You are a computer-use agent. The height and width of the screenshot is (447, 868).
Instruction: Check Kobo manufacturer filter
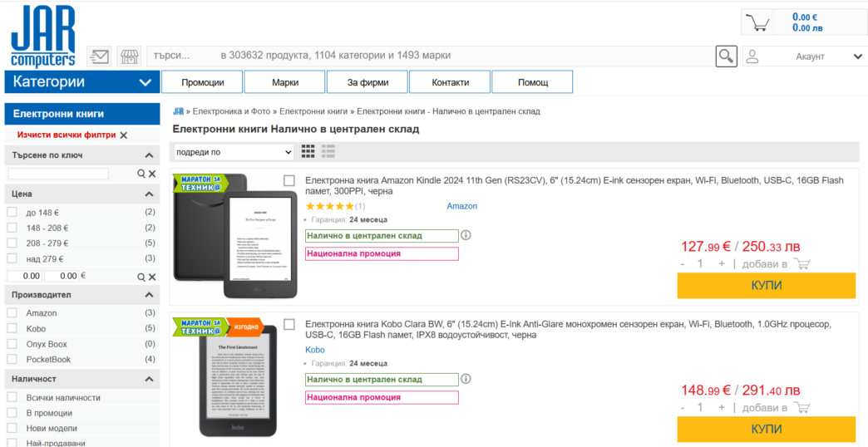coord(12,329)
